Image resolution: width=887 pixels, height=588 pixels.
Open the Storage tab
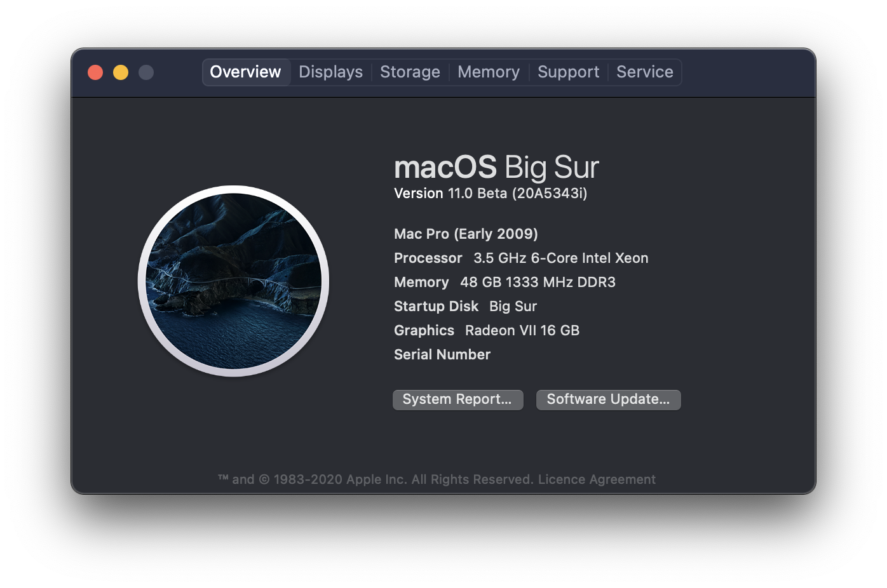[x=410, y=72]
